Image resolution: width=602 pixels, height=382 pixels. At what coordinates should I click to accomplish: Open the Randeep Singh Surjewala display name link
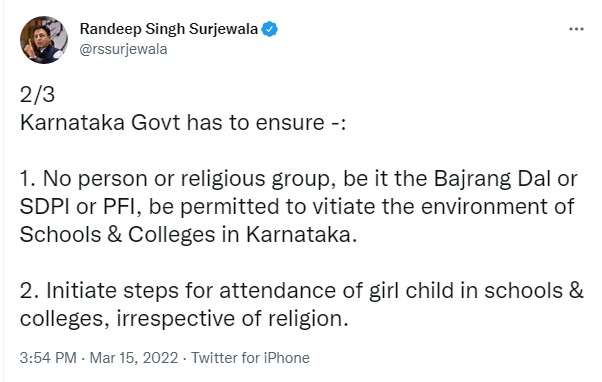tap(169, 29)
